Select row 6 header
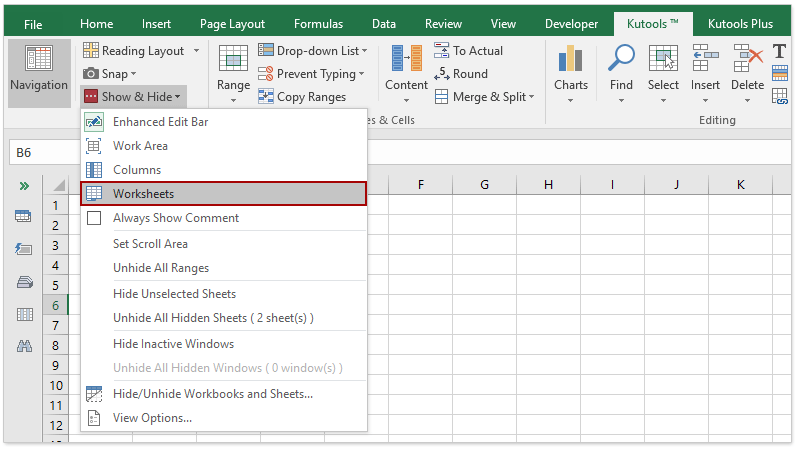Image resolution: width=796 pixels, height=449 pixels. [x=55, y=305]
